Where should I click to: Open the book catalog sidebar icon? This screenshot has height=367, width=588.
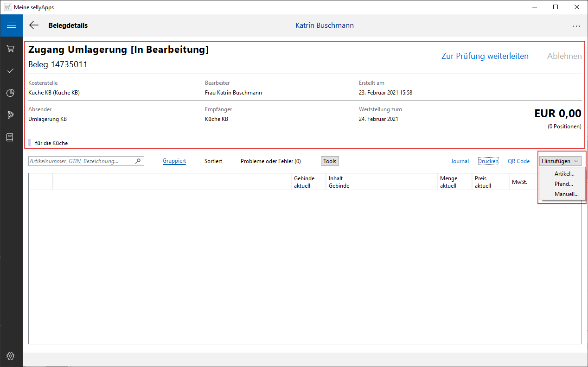(11, 137)
